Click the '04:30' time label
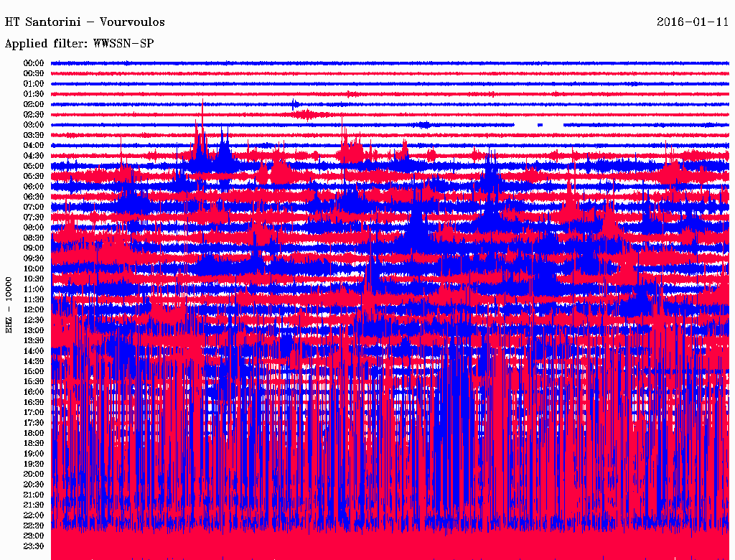The image size is (735, 560). (x=34, y=156)
